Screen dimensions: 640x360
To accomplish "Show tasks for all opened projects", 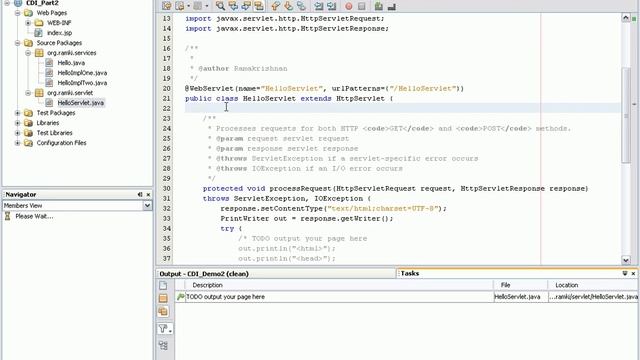I will [163, 312].
